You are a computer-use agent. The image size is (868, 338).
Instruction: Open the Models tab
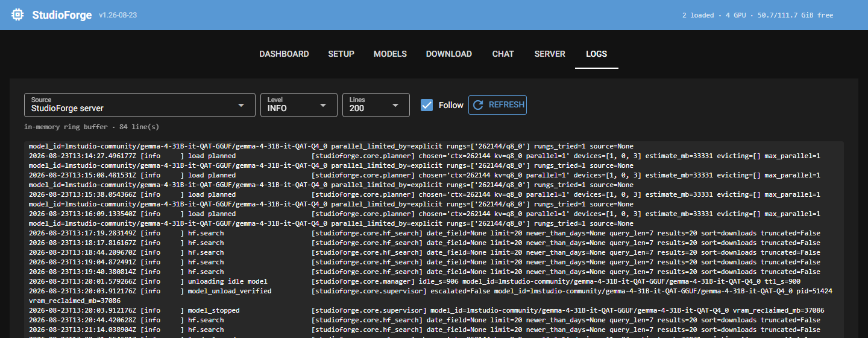pyautogui.click(x=390, y=54)
